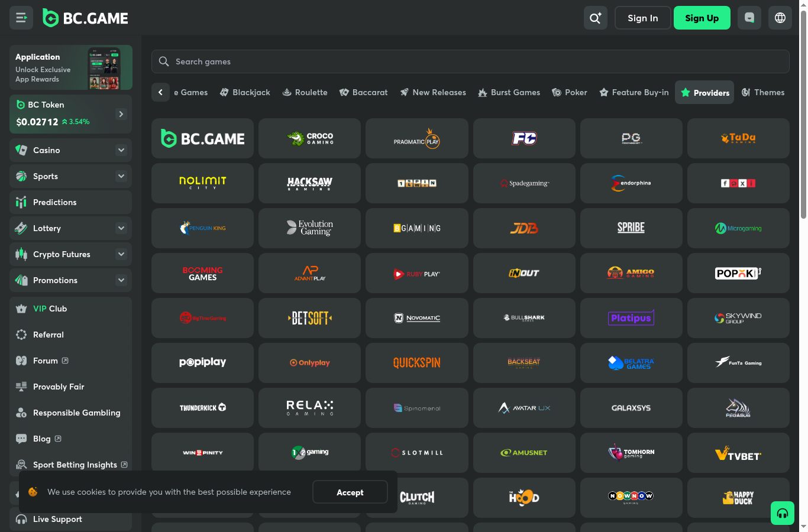Viewport: 808px width, 532px height.
Task: Open the VIP Club sidebar link
Action: click(x=70, y=309)
